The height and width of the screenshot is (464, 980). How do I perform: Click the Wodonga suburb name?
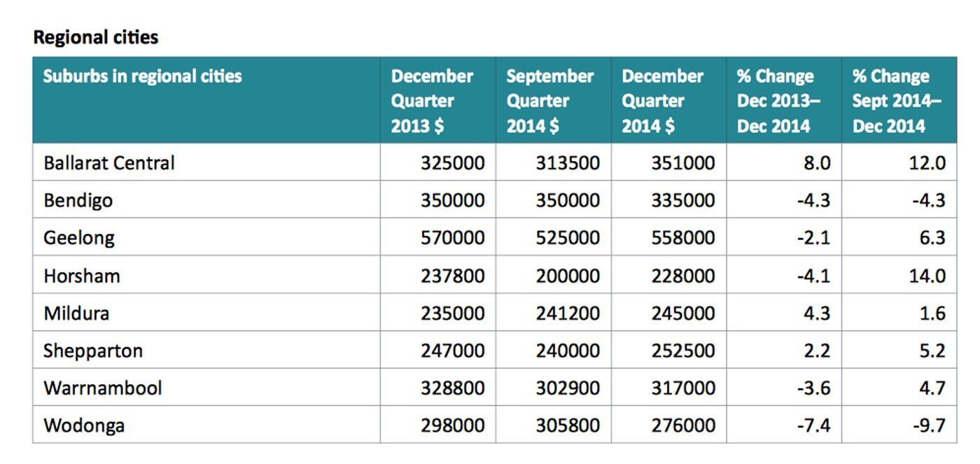coord(83,425)
